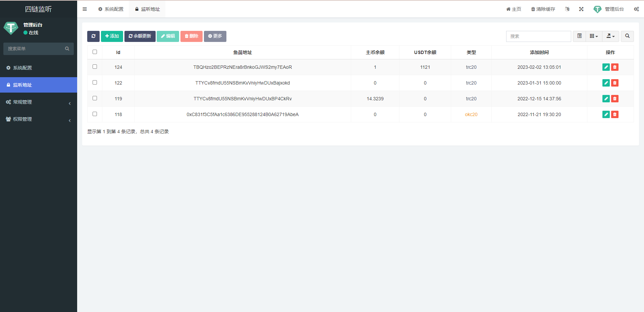Open the columns grid dropdown
Screen dimensions: 644x312
click(594, 36)
